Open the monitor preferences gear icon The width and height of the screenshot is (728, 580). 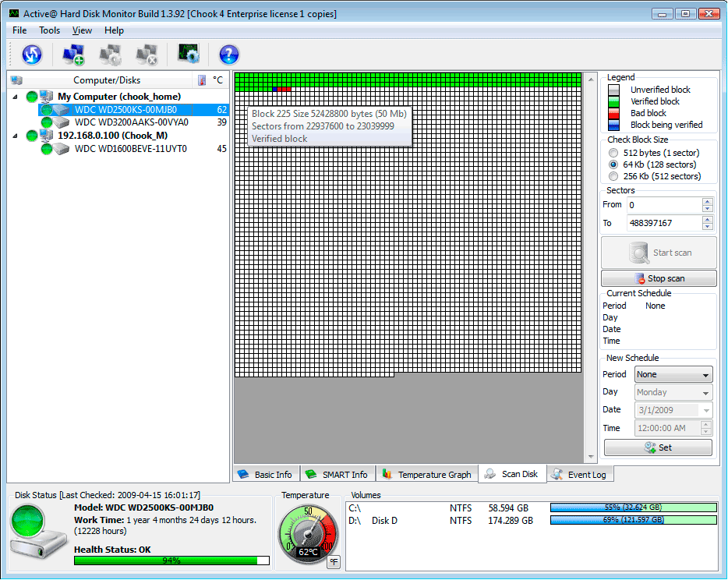(x=189, y=55)
